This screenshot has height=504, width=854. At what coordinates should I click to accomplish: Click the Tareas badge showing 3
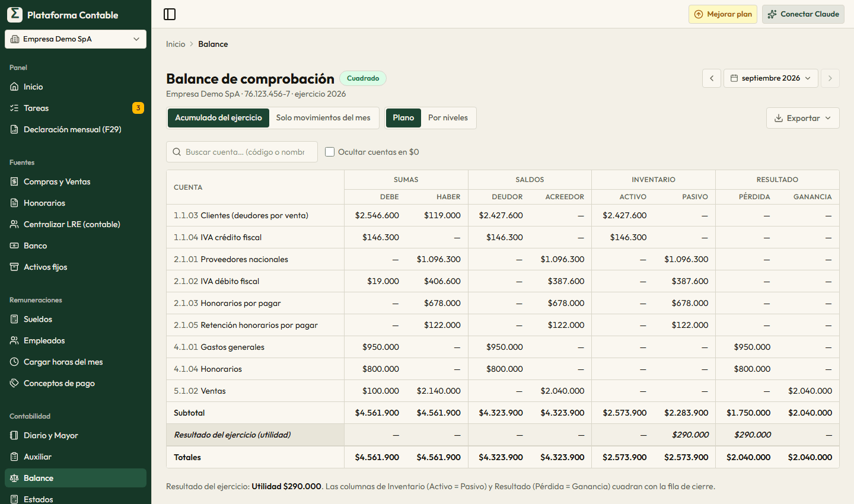click(138, 108)
